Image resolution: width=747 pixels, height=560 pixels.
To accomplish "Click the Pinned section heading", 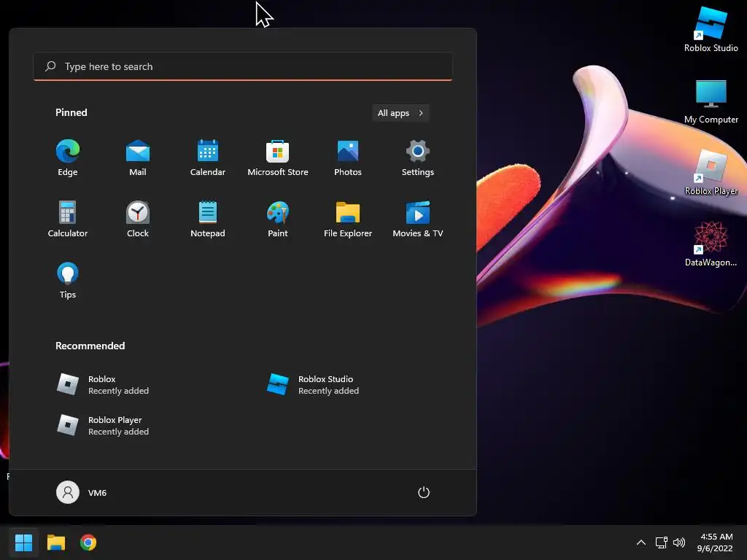I will coord(71,113).
